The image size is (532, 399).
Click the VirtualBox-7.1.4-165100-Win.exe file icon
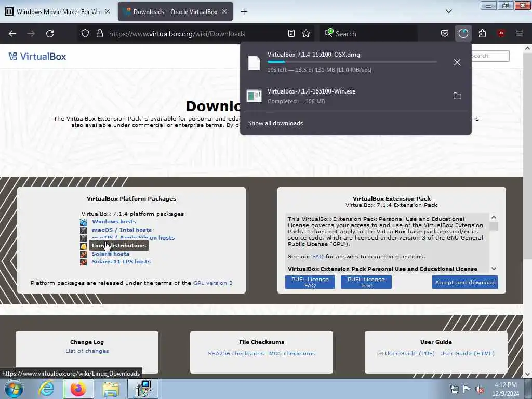click(254, 96)
